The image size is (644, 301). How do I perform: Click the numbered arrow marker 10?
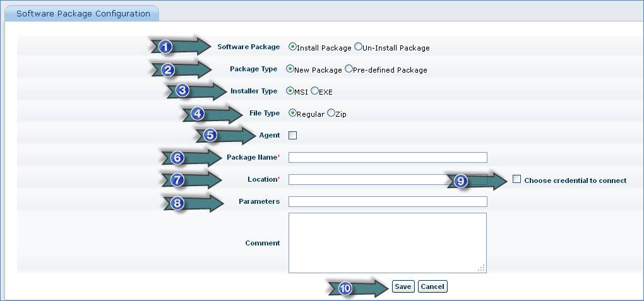pos(345,288)
